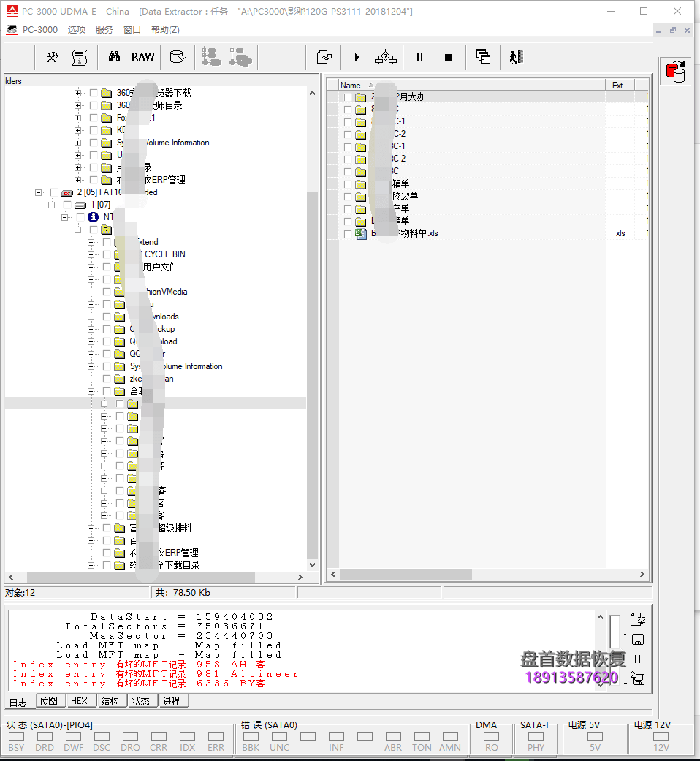Click the red database utility icon
Screen dimensions: 700x761
pos(675,72)
